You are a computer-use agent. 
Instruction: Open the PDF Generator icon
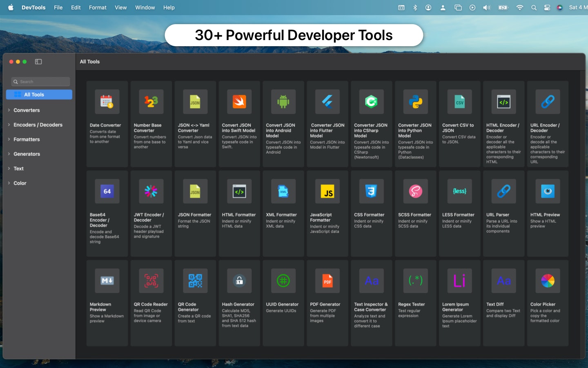(327, 280)
